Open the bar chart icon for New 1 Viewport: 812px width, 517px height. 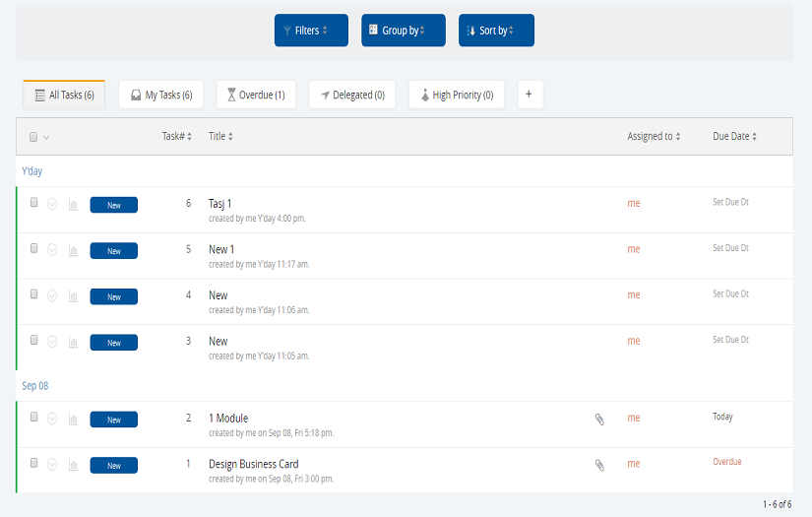73,251
